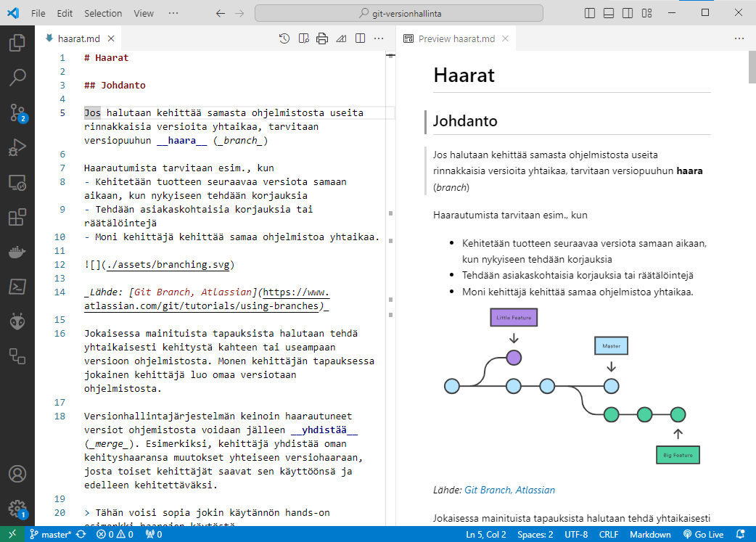Start the Go Live server
Screen dimensions: 756x542
tap(703, 535)
